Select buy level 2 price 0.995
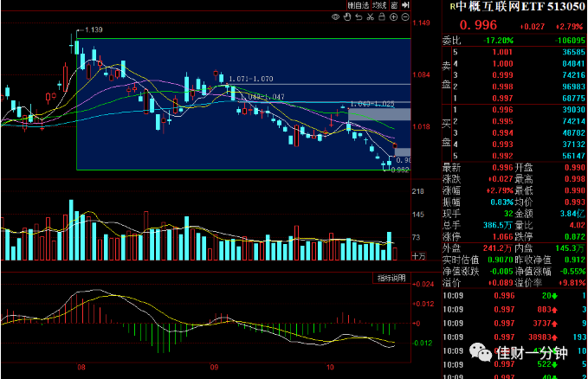 click(x=502, y=121)
